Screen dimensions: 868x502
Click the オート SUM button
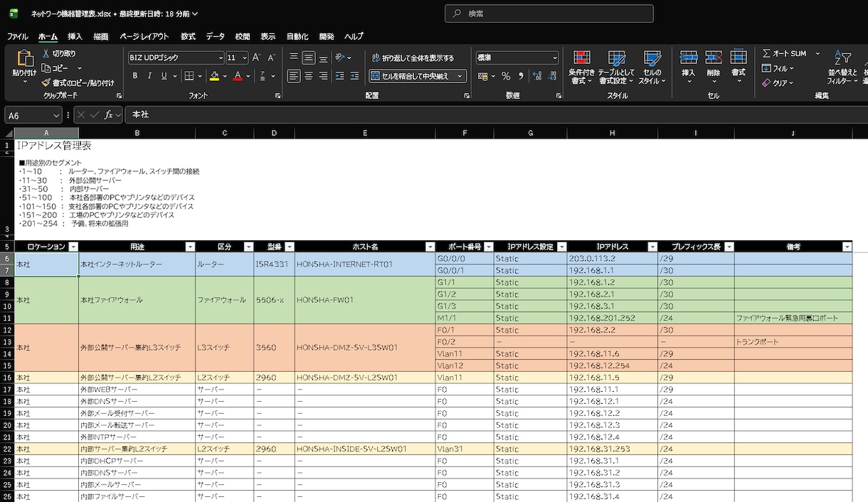click(785, 53)
